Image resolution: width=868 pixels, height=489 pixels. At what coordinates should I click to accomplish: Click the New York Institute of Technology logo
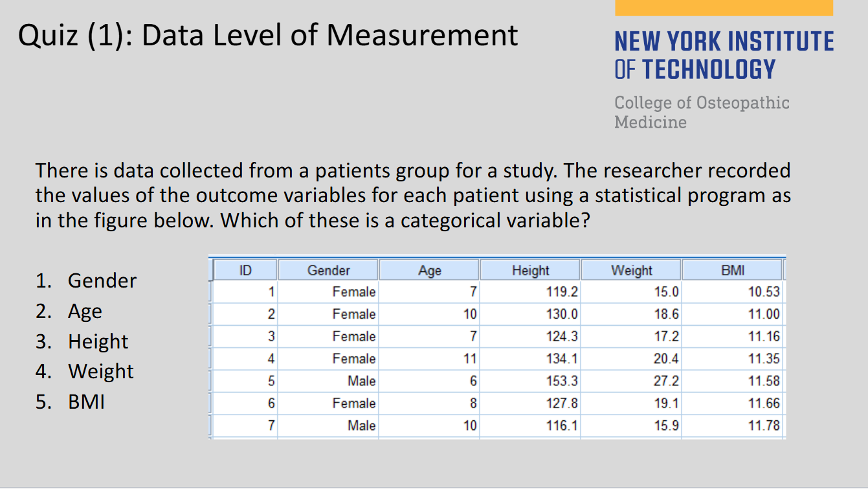724,55
